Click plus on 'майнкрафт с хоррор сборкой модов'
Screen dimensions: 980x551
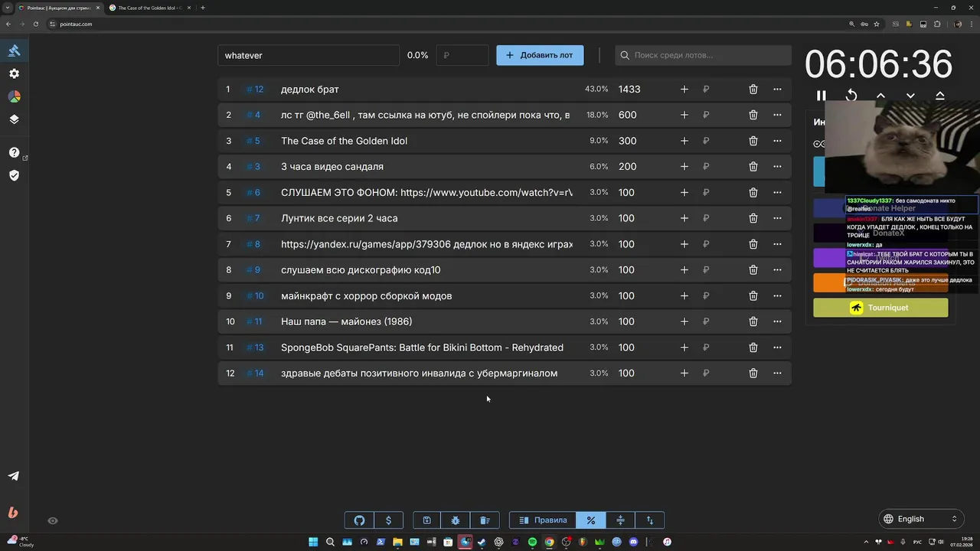tap(684, 296)
